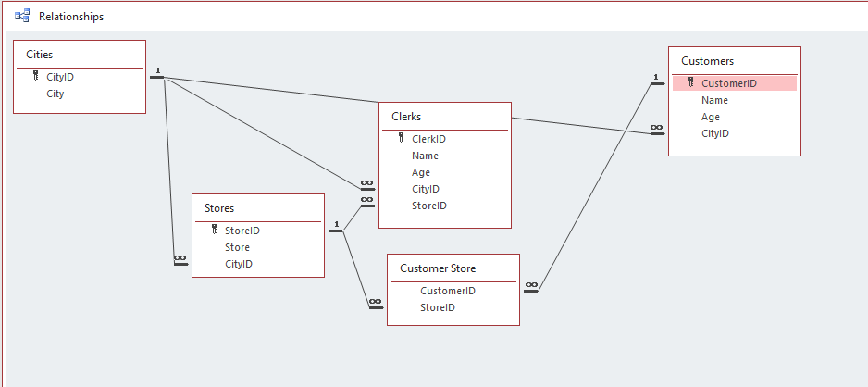Click the infinity symbol beside Clerks CityID
This screenshot has width=868, height=387.
click(367, 183)
